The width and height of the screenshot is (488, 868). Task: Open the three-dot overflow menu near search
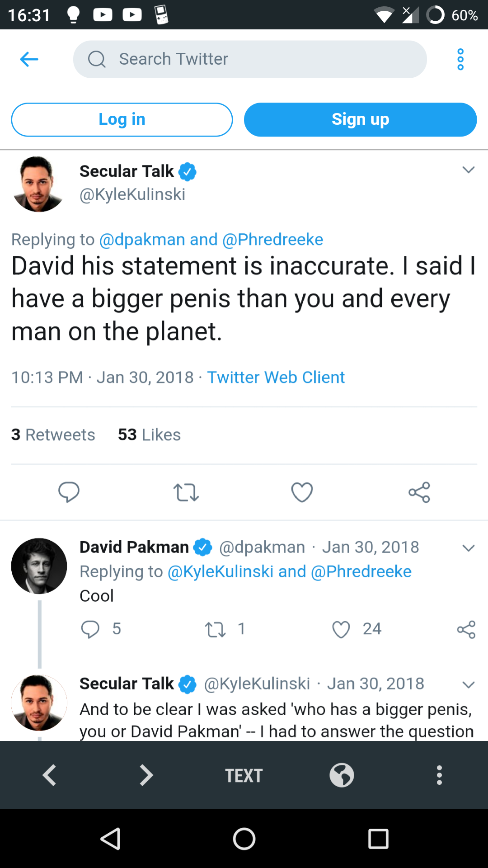click(460, 59)
